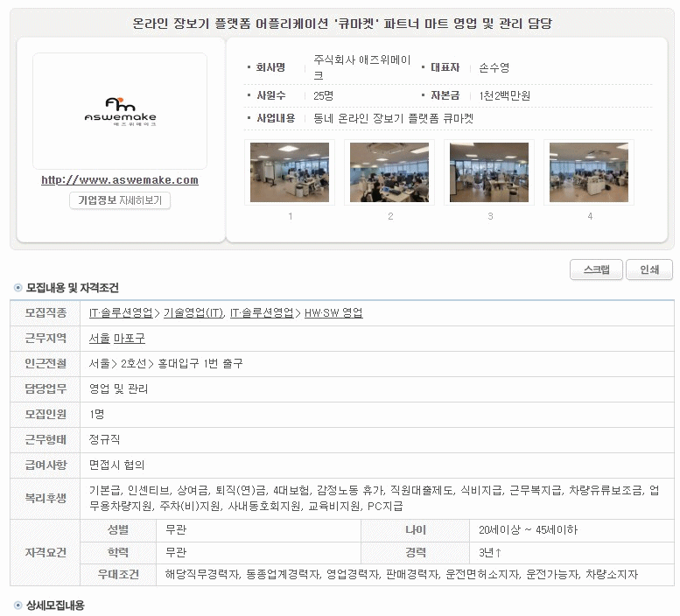This screenshot has height=616, width=680.
Task: Click employee count value 25명
Action: click(x=324, y=95)
